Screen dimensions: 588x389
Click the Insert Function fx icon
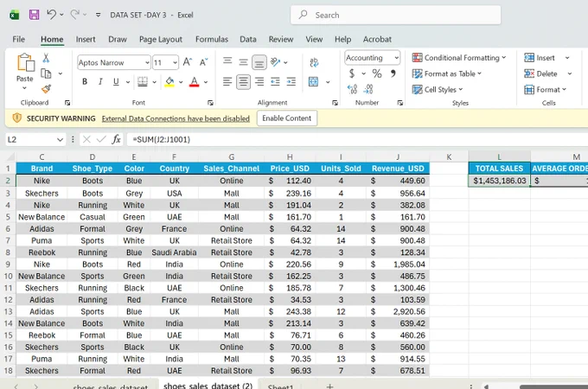coord(116,139)
